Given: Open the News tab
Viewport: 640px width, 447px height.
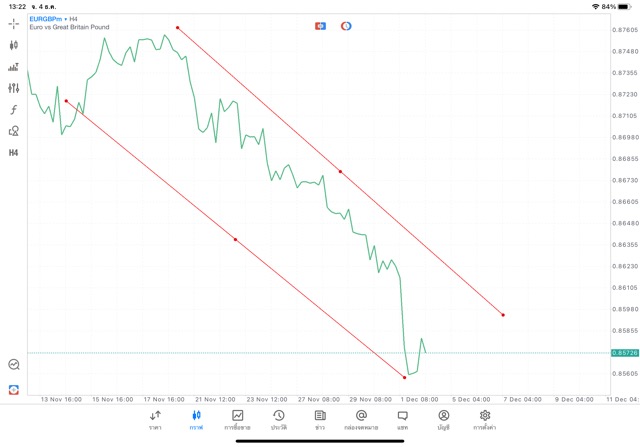Looking at the screenshot, I should coord(320,420).
